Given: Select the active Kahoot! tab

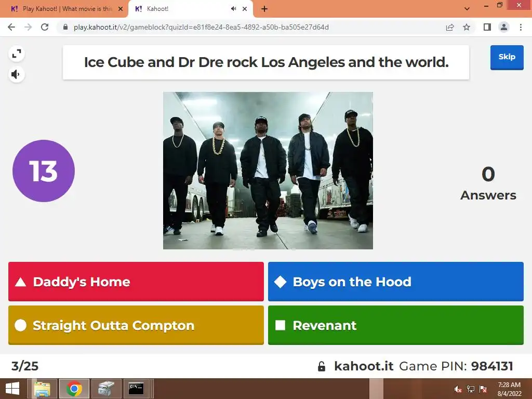Looking at the screenshot, I should click(183, 9).
